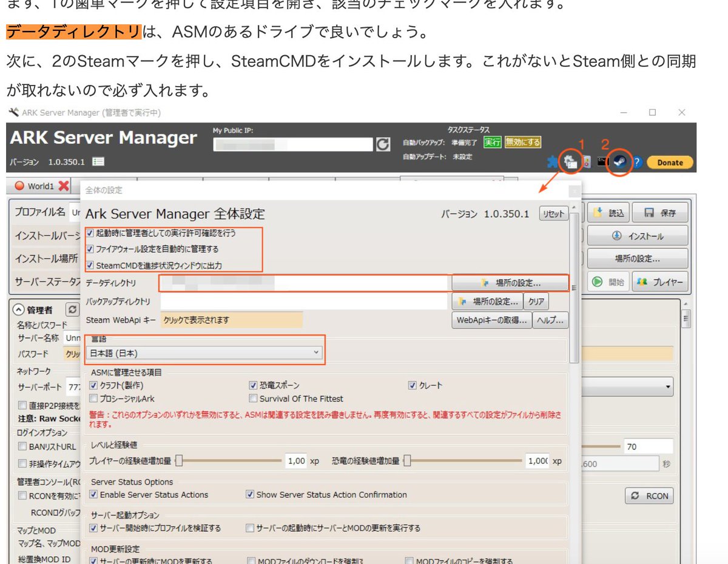The width and height of the screenshot is (728, 564).
Task: Enable Survival Of The Fittest checkbox
Action: click(253, 398)
